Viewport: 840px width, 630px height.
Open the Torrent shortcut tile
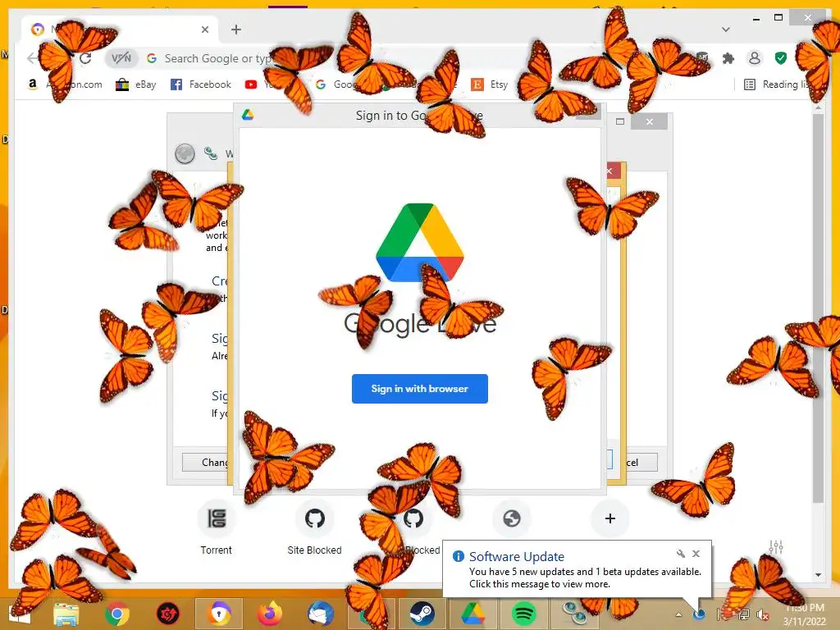217,527
